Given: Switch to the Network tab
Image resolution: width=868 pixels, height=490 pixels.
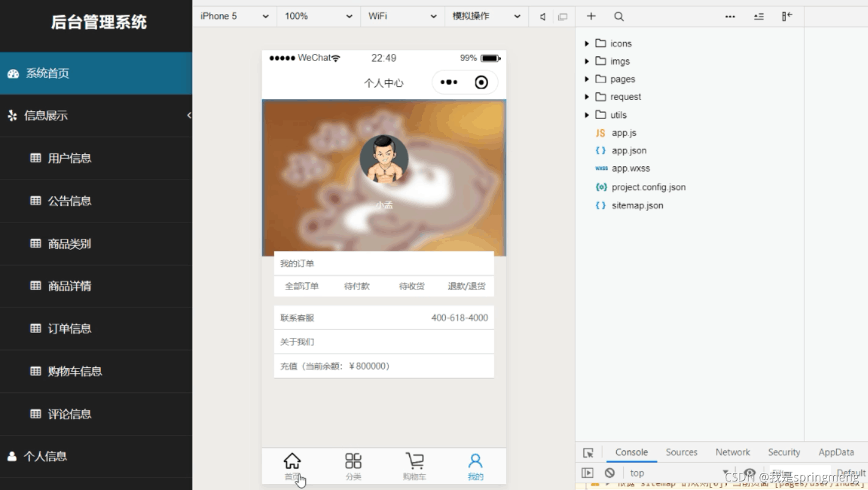Looking at the screenshot, I should coord(732,452).
